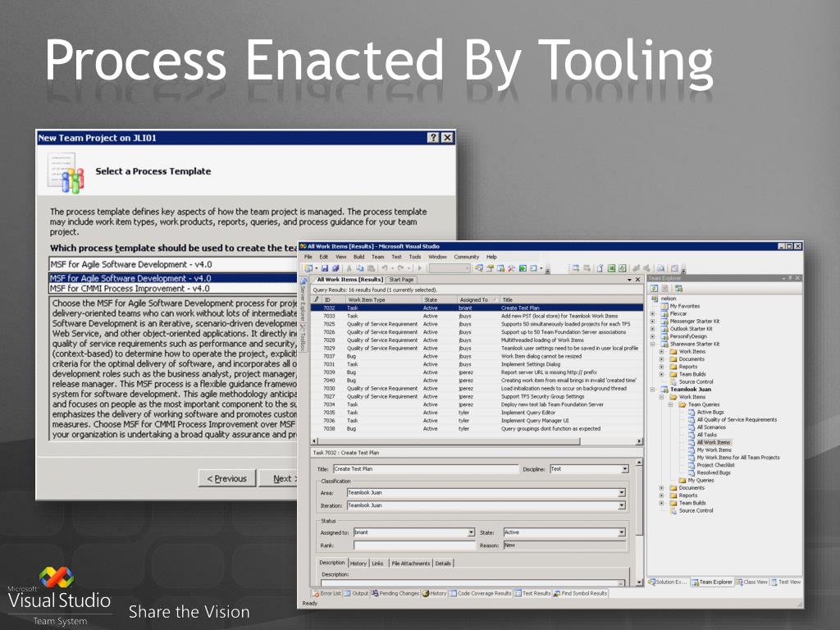
Task: Click the Cut scissors icon in toolbar
Action: click(349, 268)
